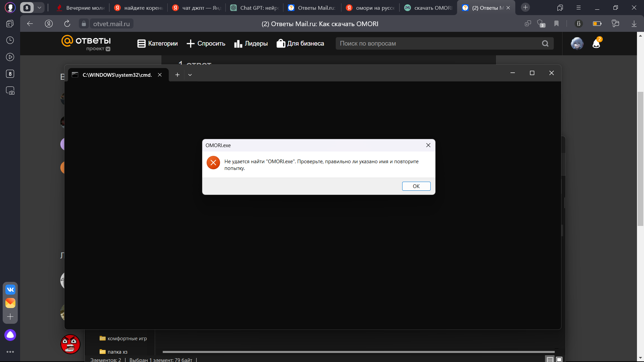The width and height of the screenshot is (644, 362).
Task: Open the Лидеры page
Action: [x=251, y=44]
